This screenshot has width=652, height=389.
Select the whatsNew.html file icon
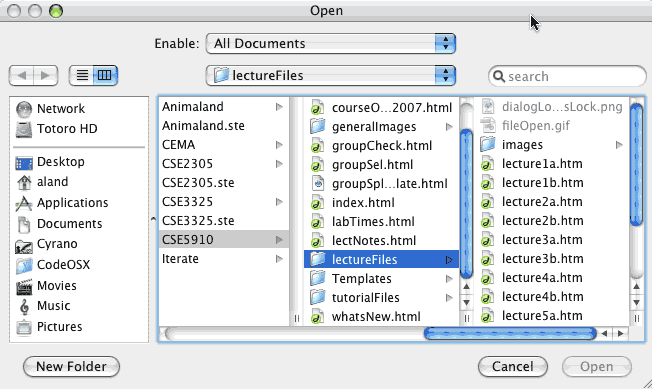click(x=318, y=317)
